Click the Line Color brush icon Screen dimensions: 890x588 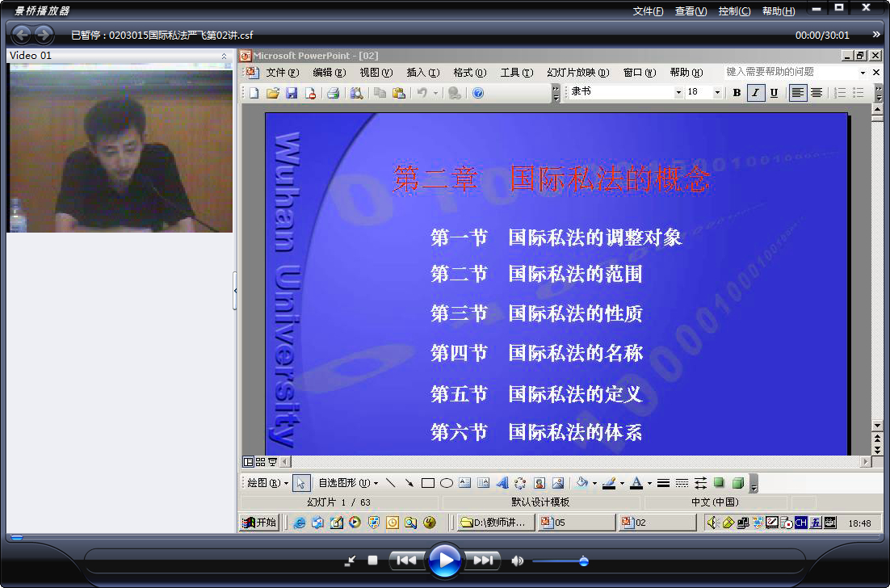(x=609, y=483)
